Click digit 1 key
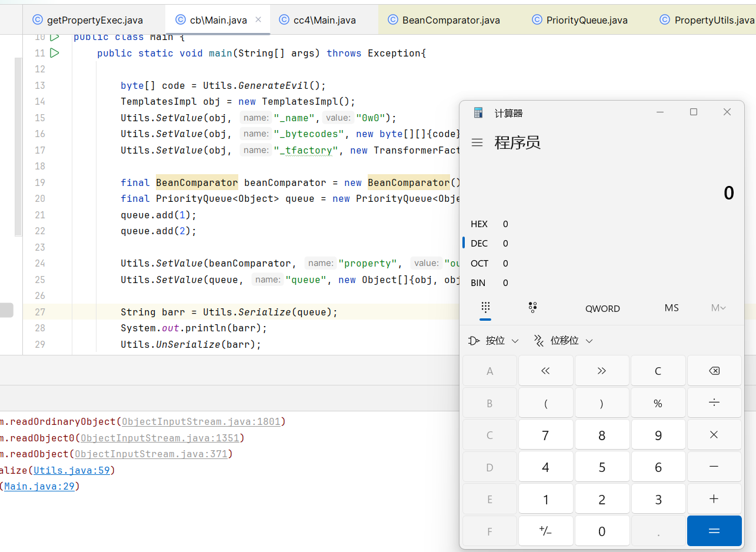Image resolution: width=756 pixels, height=552 pixels. 545,499
